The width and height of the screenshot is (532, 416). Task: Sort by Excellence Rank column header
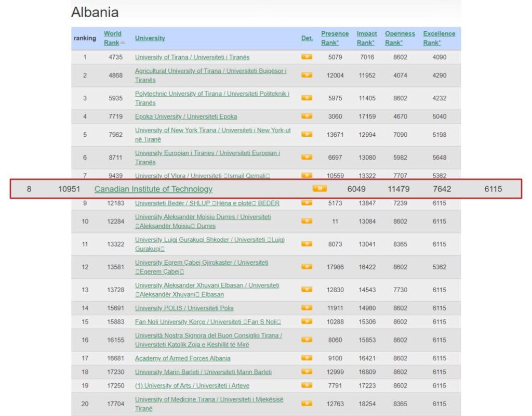(439, 38)
